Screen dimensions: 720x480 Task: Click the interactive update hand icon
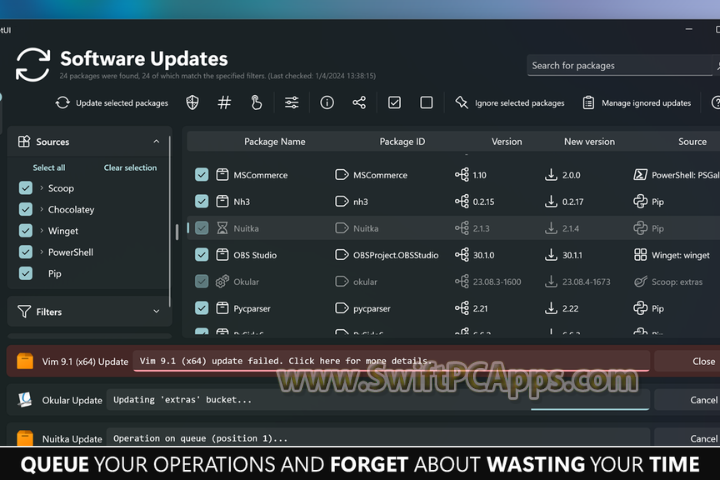256,103
